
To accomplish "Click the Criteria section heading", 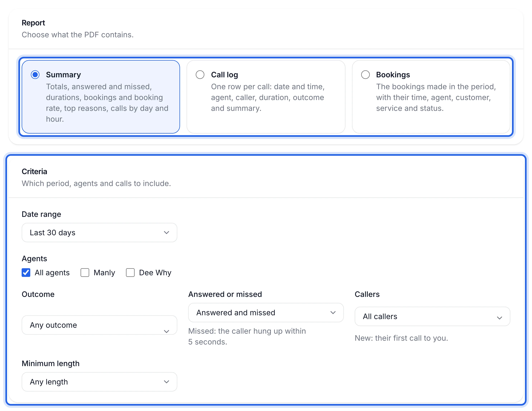I will coord(34,171).
